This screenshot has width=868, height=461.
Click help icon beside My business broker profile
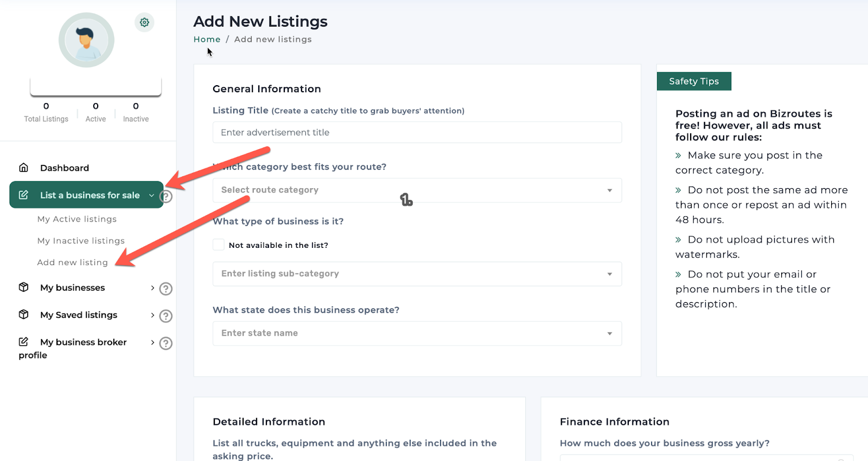(166, 343)
